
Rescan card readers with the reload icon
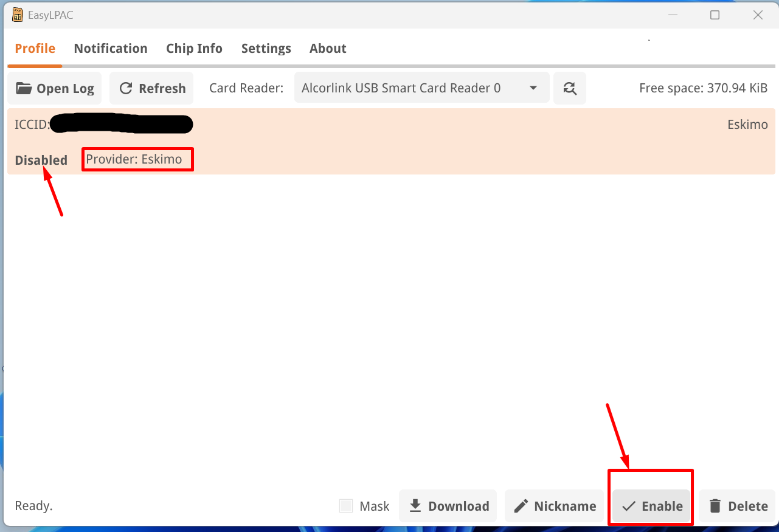[569, 89]
